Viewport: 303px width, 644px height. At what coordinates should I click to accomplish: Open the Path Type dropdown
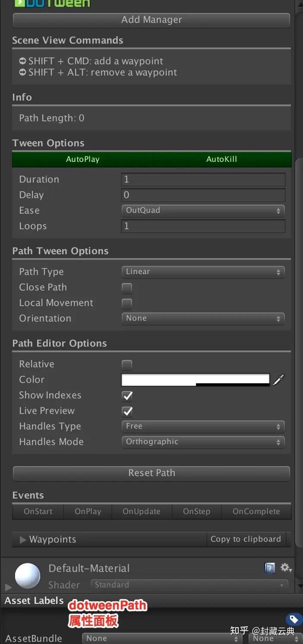(203, 272)
